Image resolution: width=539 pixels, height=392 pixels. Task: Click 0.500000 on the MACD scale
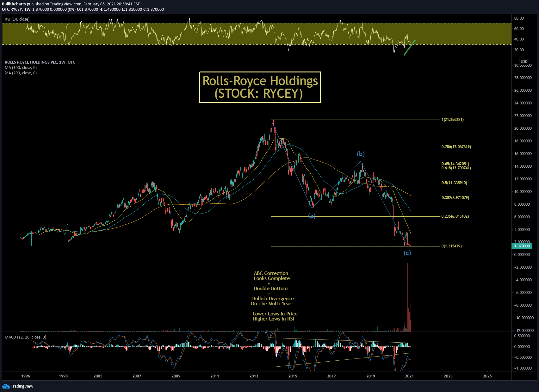[522, 336]
